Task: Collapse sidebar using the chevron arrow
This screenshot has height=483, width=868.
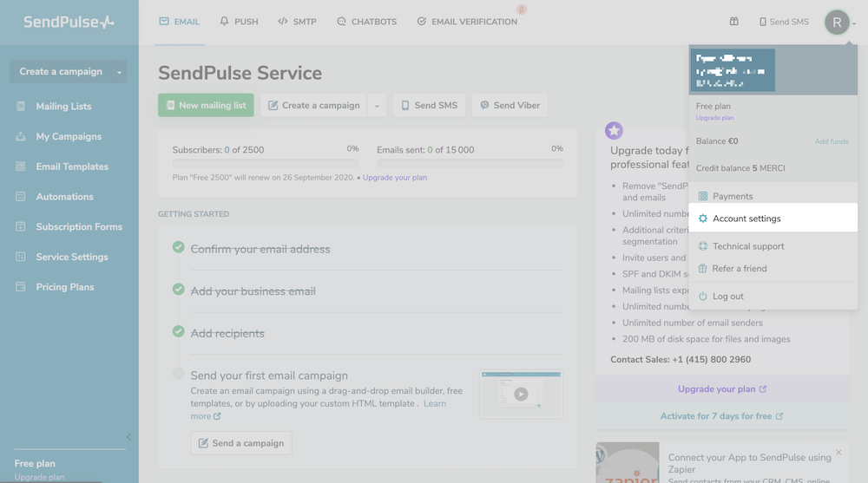Action: 128,437
